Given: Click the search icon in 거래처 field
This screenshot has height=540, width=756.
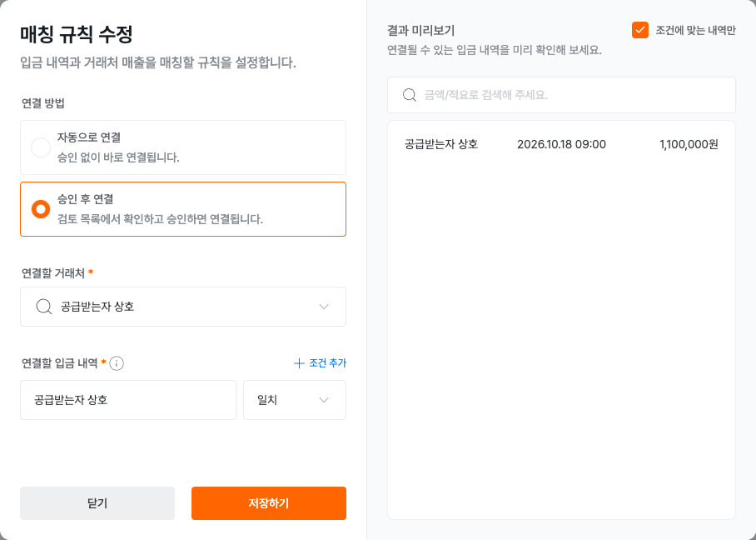Looking at the screenshot, I should 44,307.
